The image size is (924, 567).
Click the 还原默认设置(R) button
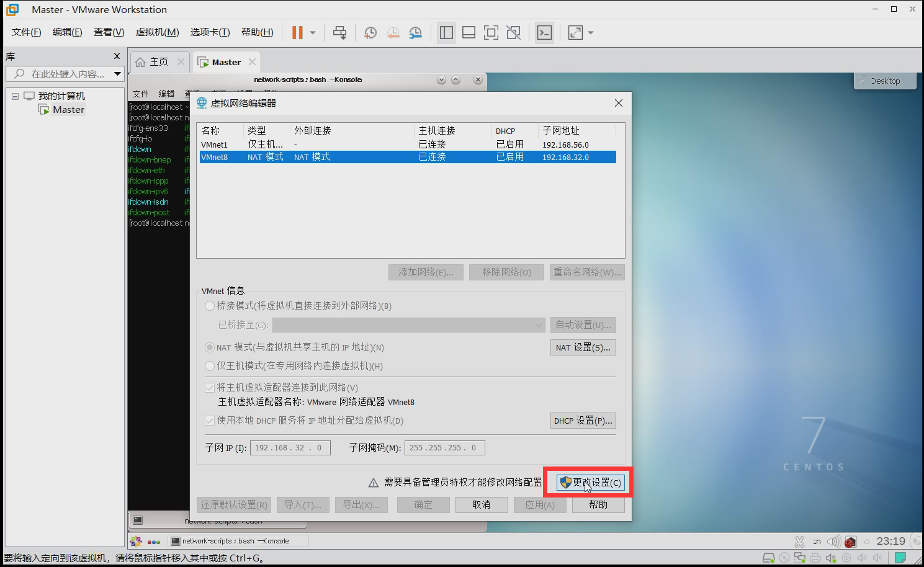pyautogui.click(x=234, y=505)
